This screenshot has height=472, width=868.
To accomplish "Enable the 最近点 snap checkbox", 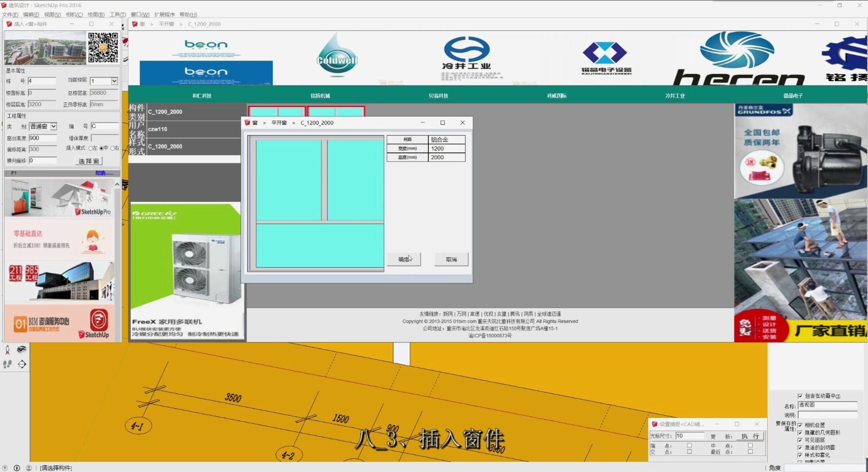I will 751,452.
